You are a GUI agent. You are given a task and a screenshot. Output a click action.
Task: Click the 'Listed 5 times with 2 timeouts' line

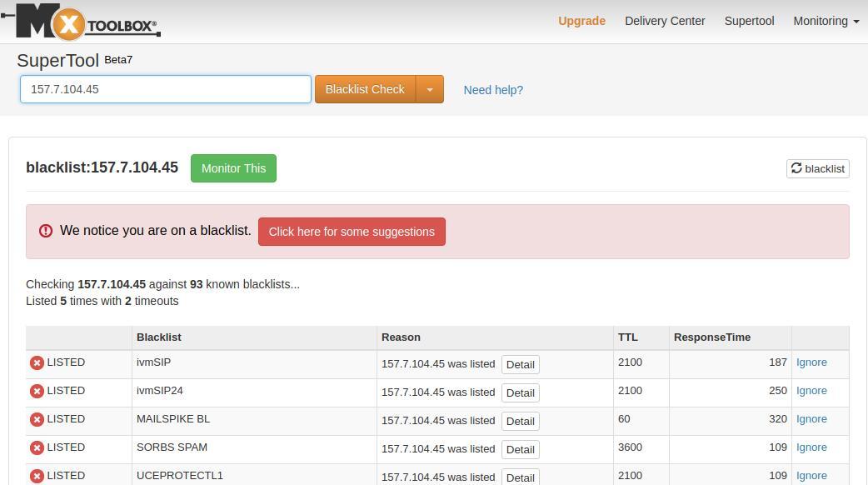(102, 301)
